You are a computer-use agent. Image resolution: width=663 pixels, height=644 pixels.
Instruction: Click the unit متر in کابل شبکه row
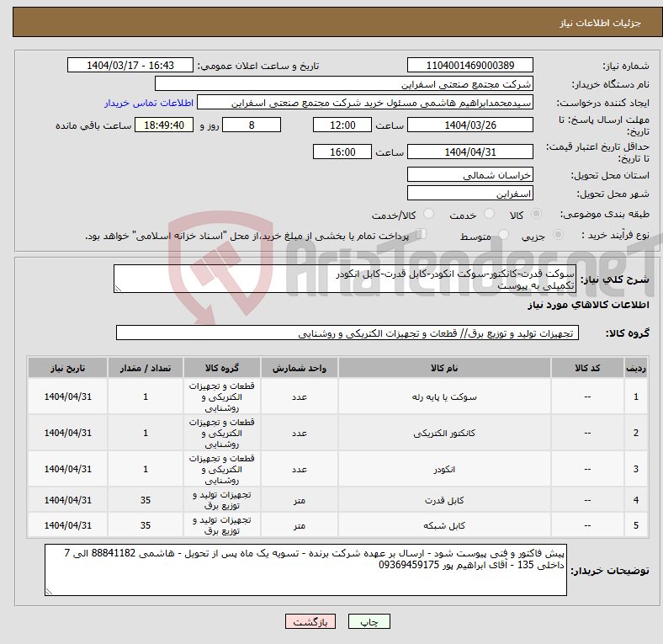tap(300, 525)
